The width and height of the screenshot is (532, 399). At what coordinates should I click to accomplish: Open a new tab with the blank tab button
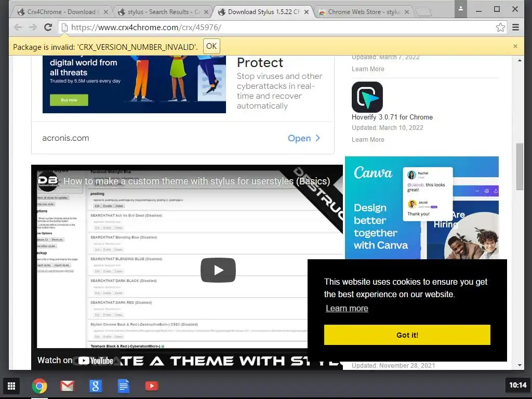(x=423, y=12)
